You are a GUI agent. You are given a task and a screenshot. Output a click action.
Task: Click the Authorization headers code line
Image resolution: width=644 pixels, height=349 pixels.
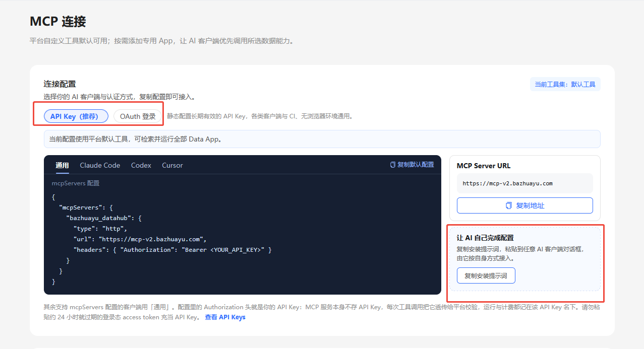click(x=172, y=250)
